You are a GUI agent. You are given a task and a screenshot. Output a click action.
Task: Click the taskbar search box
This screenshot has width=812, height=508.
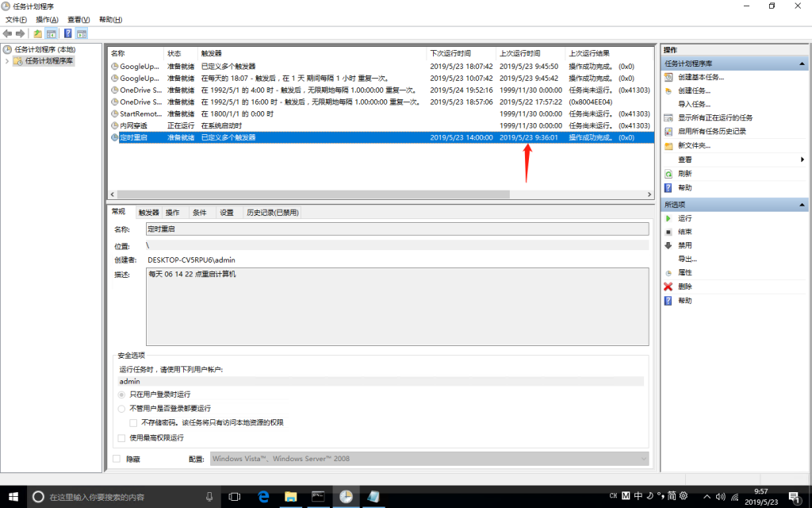(124, 497)
